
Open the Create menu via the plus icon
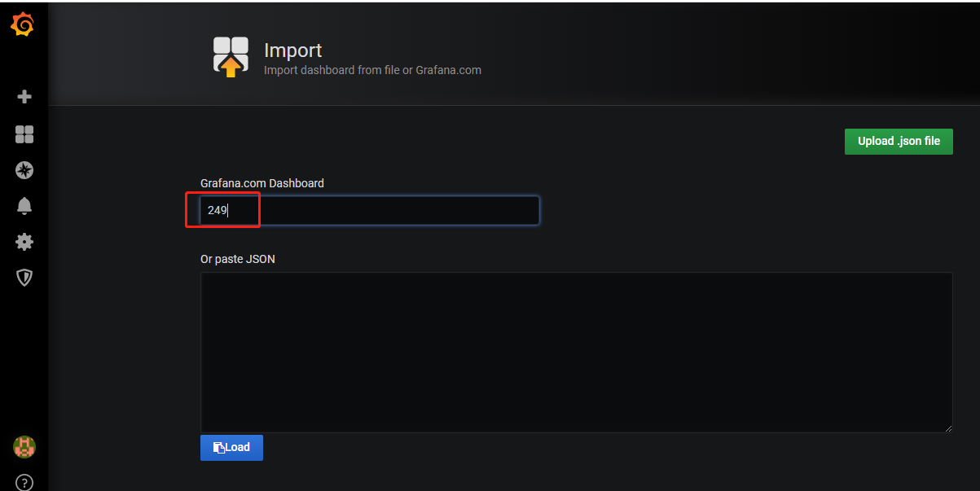(x=24, y=96)
